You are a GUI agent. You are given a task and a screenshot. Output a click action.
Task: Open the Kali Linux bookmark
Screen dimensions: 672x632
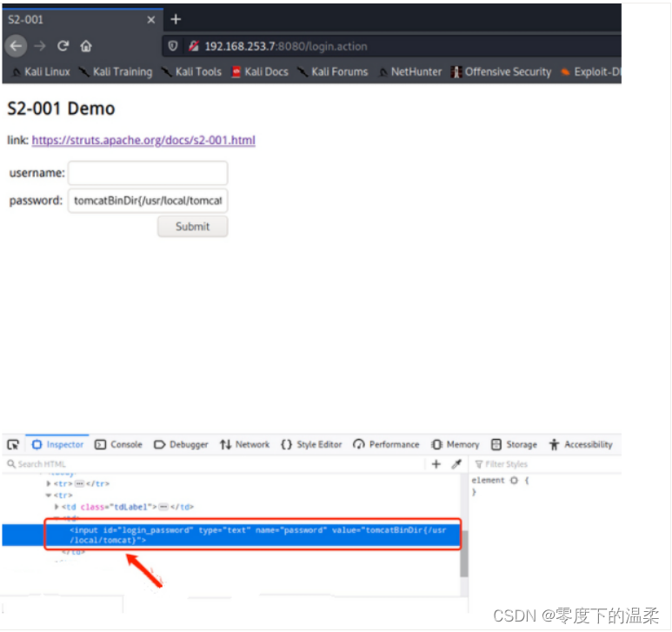click(x=41, y=71)
